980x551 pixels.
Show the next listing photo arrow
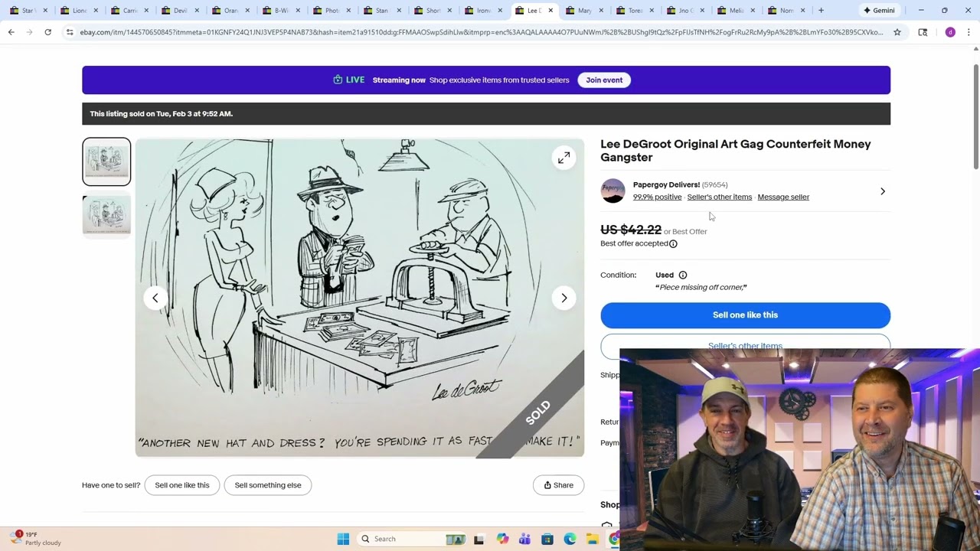pos(564,298)
